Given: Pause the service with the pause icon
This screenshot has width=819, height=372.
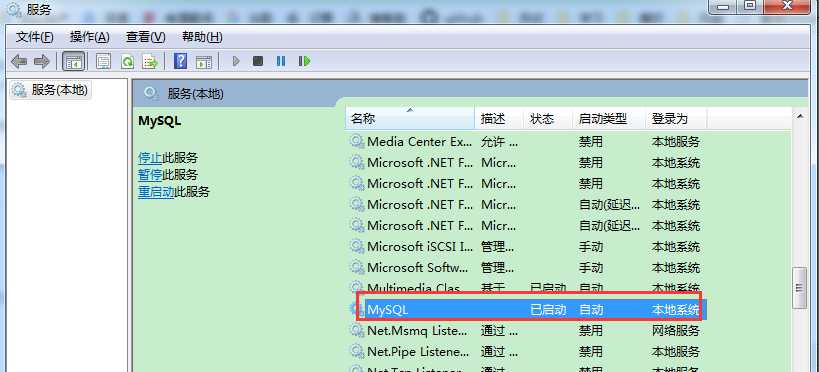Looking at the screenshot, I should tap(281, 61).
